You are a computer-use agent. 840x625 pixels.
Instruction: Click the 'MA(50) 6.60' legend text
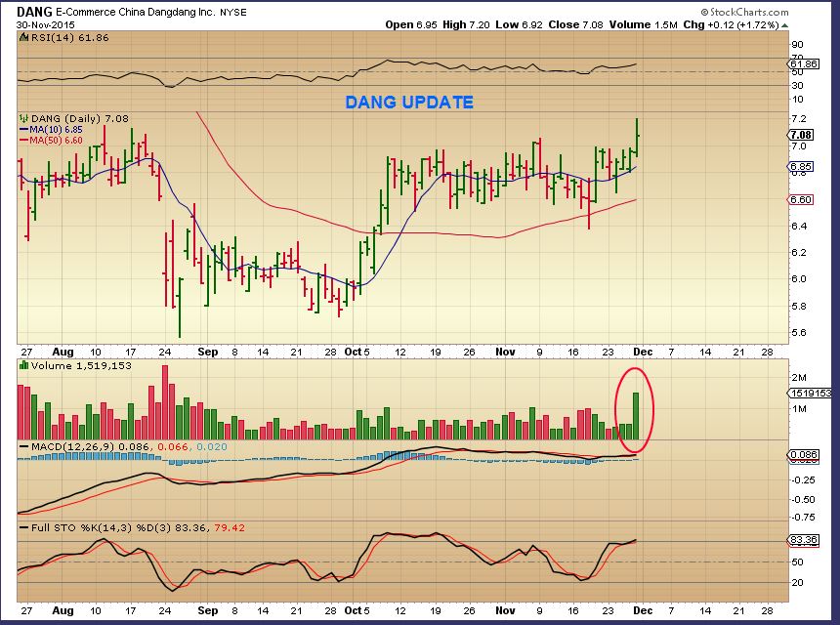(x=57, y=141)
